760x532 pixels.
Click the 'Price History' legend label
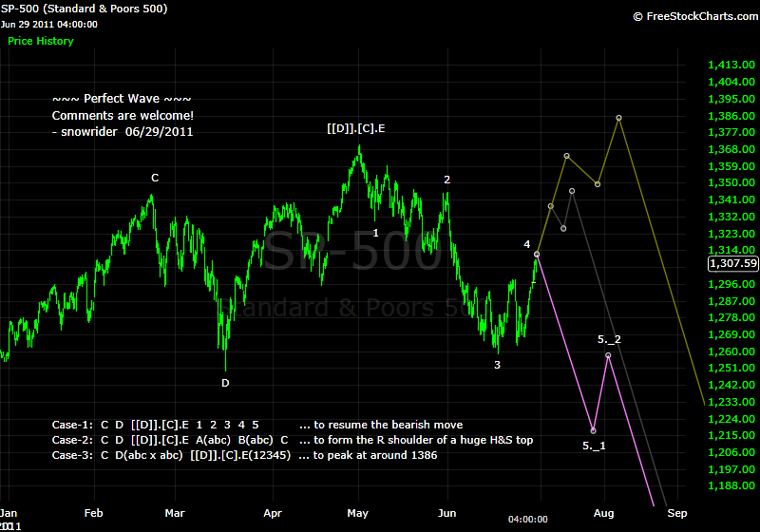coord(41,41)
